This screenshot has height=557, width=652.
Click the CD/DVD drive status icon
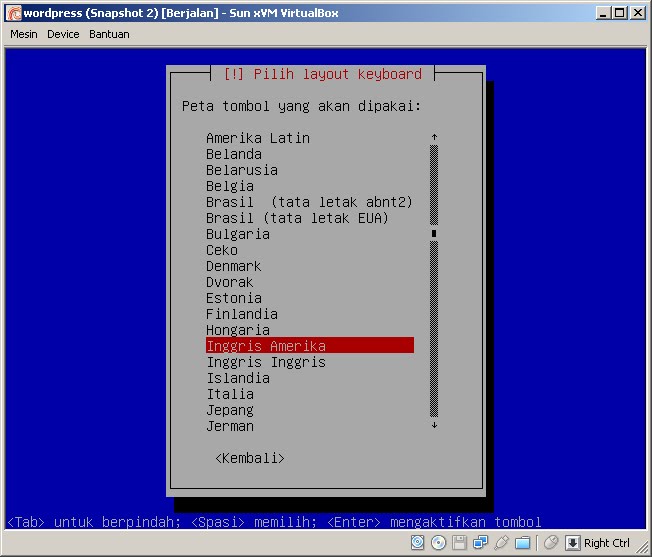point(438,542)
